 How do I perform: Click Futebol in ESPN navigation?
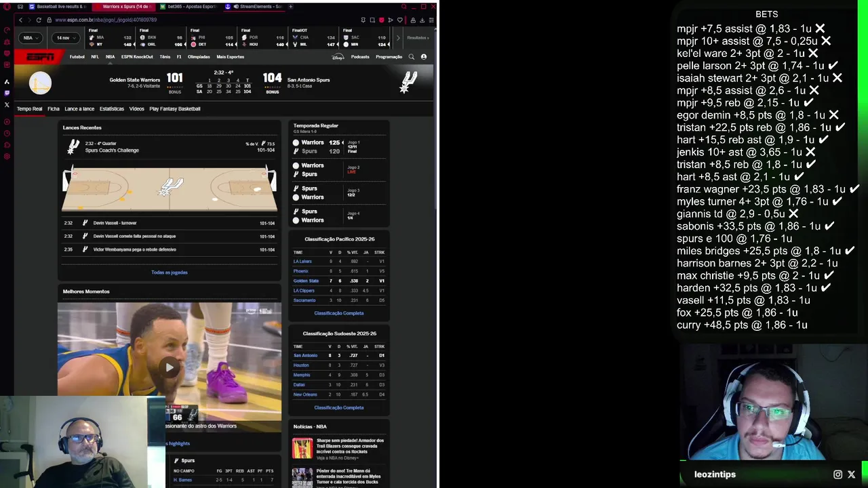[77, 57]
